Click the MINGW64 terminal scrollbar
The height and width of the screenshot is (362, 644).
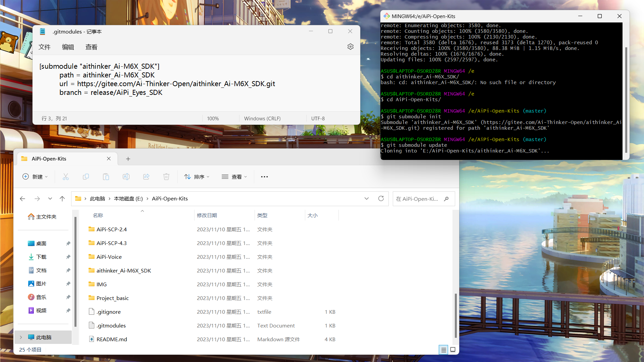coord(626,100)
